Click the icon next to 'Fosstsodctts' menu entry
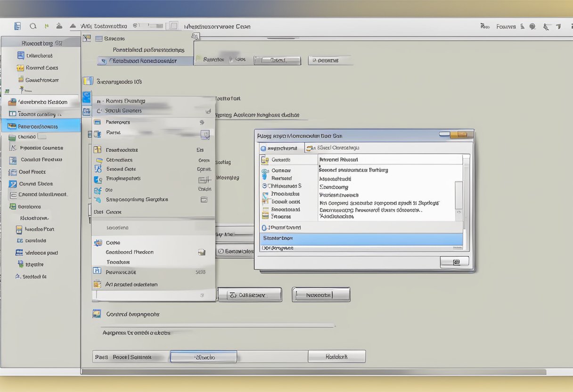573x392 pixels. click(x=98, y=150)
